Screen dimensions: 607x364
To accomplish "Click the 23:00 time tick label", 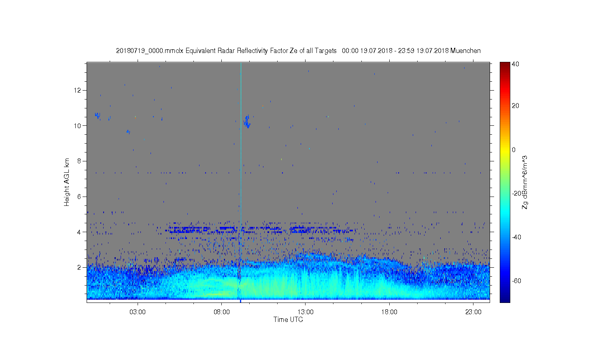I will pyautogui.click(x=473, y=312).
